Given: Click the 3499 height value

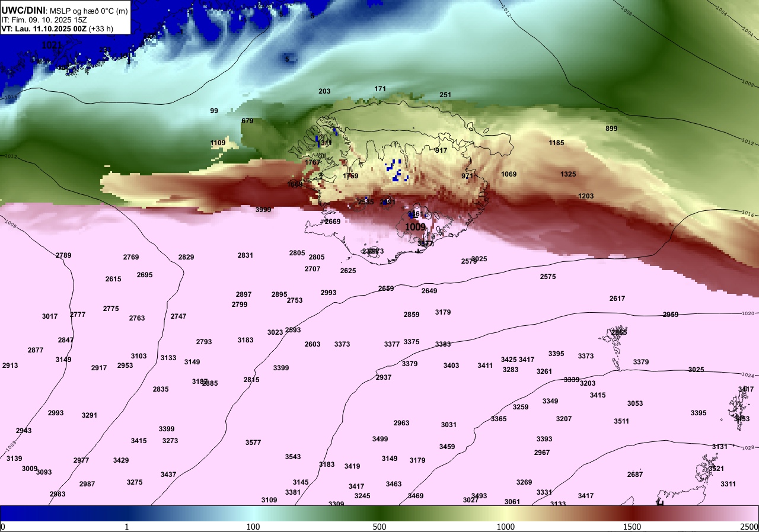Looking at the screenshot, I should click(x=380, y=439).
